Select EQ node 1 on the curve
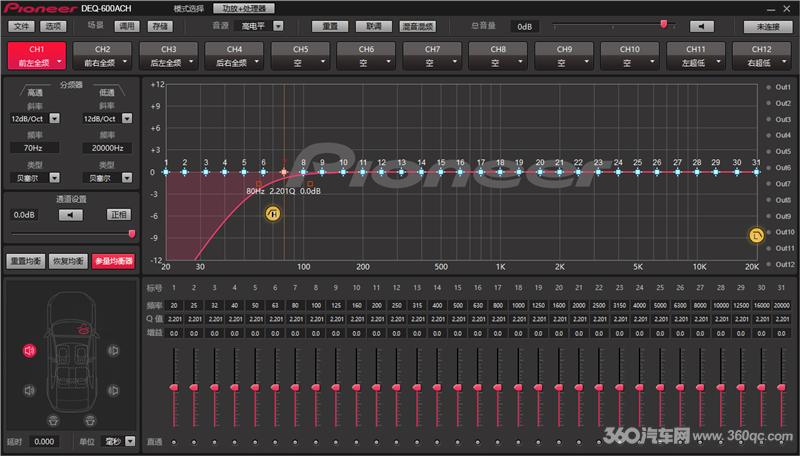The image size is (800, 456). tap(166, 172)
